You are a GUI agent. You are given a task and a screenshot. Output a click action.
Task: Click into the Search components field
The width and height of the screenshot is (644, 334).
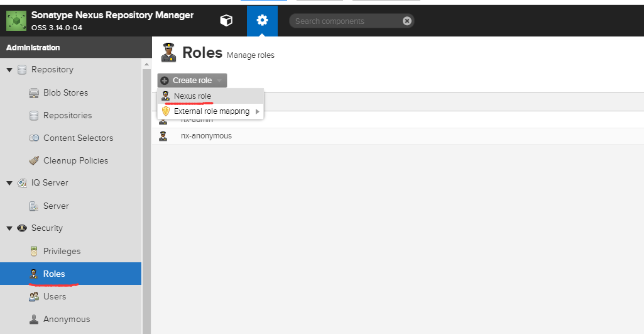click(x=352, y=21)
